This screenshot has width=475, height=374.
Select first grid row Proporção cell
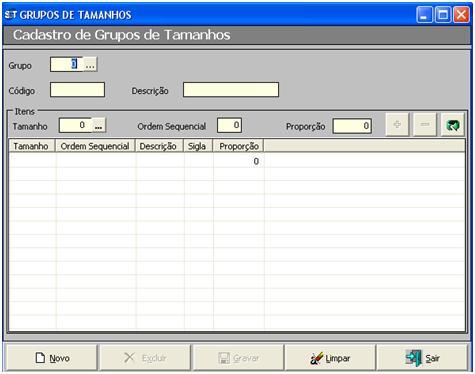[239, 161]
